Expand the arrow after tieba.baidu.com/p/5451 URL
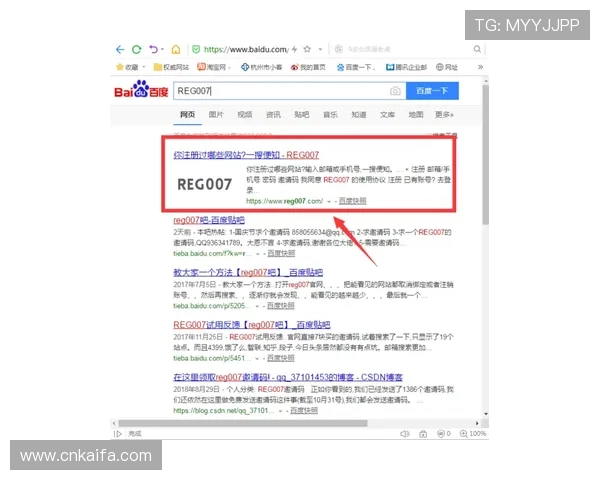Image resolution: width=600 pixels, height=480 pixels. (257, 359)
